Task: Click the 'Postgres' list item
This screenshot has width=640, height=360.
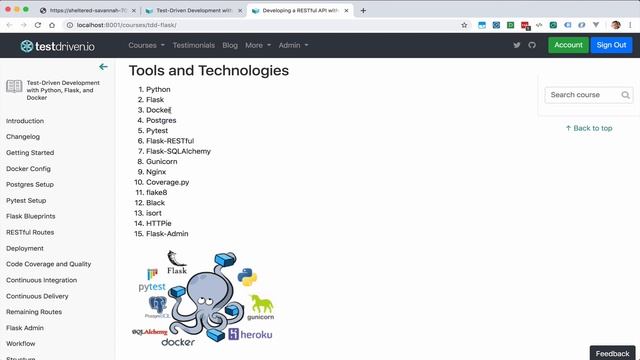Action: pos(161,120)
